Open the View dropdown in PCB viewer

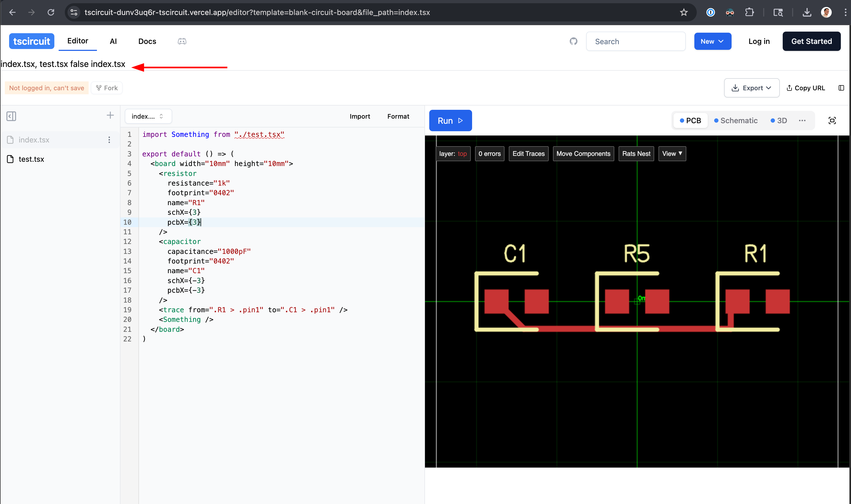(672, 154)
